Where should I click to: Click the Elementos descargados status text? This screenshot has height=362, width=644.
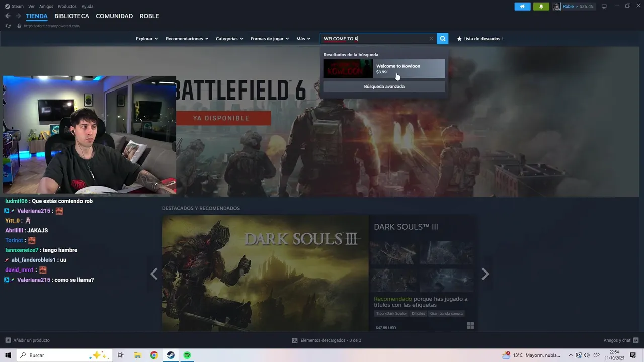[331, 340]
